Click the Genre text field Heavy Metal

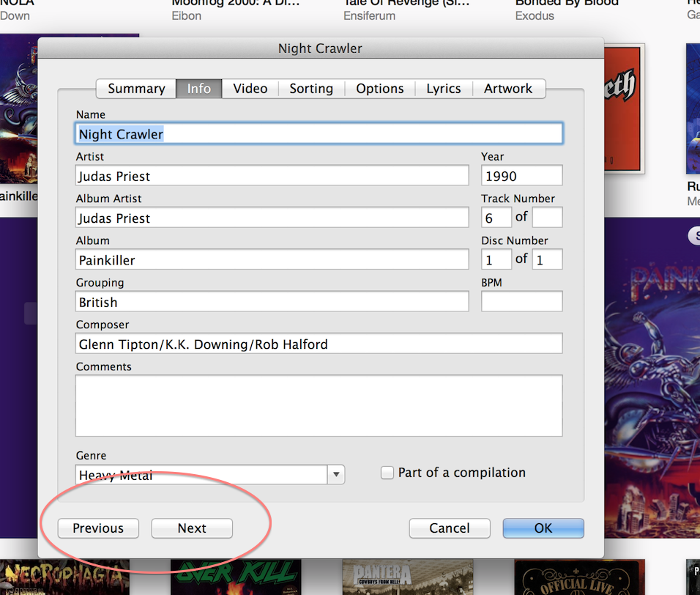tap(201, 474)
